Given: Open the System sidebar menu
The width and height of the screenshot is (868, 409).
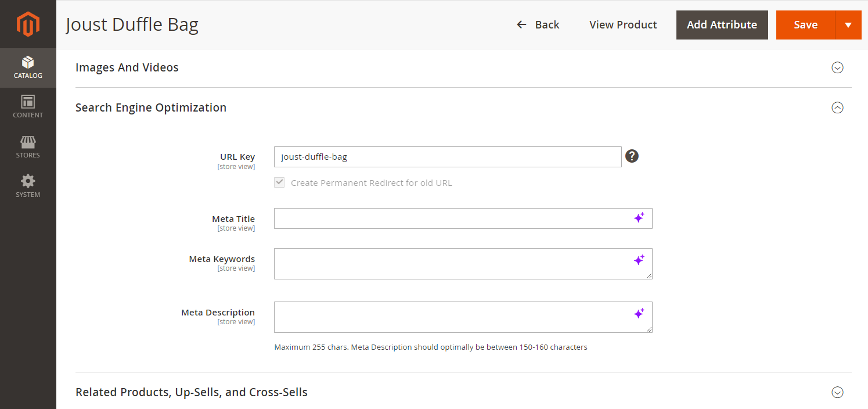Looking at the screenshot, I should pyautogui.click(x=28, y=187).
